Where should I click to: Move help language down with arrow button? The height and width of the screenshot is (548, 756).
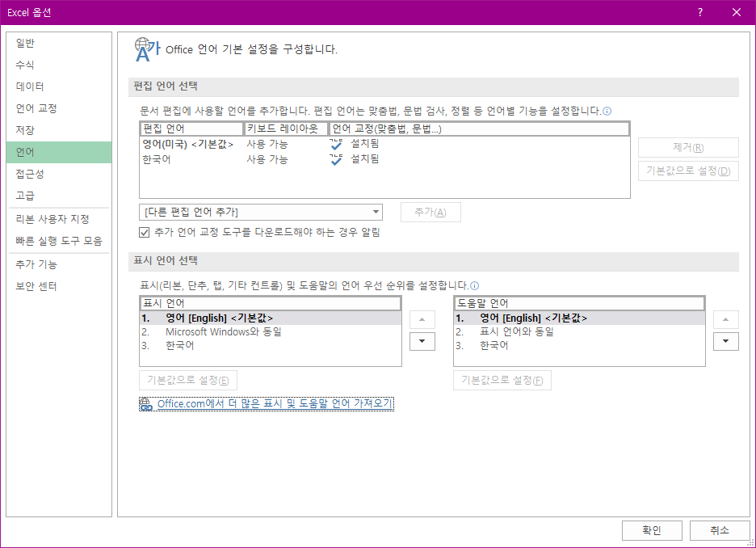pyautogui.click(x=725, y=341)
